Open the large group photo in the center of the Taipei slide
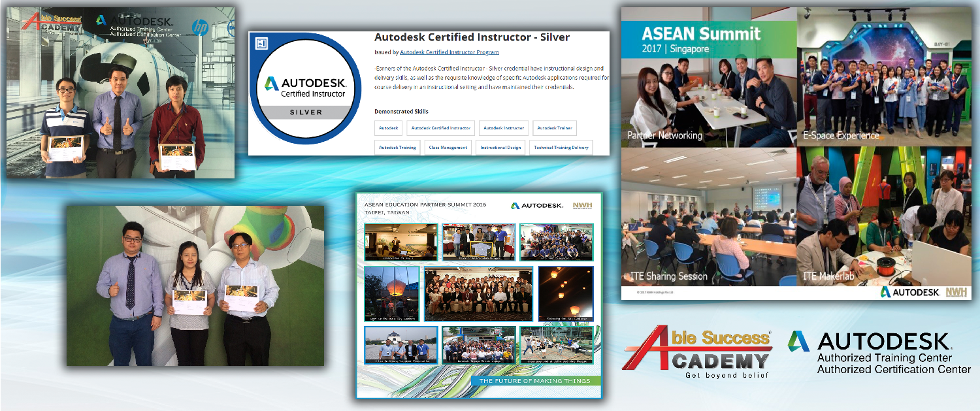 click(x=478, y=293)
